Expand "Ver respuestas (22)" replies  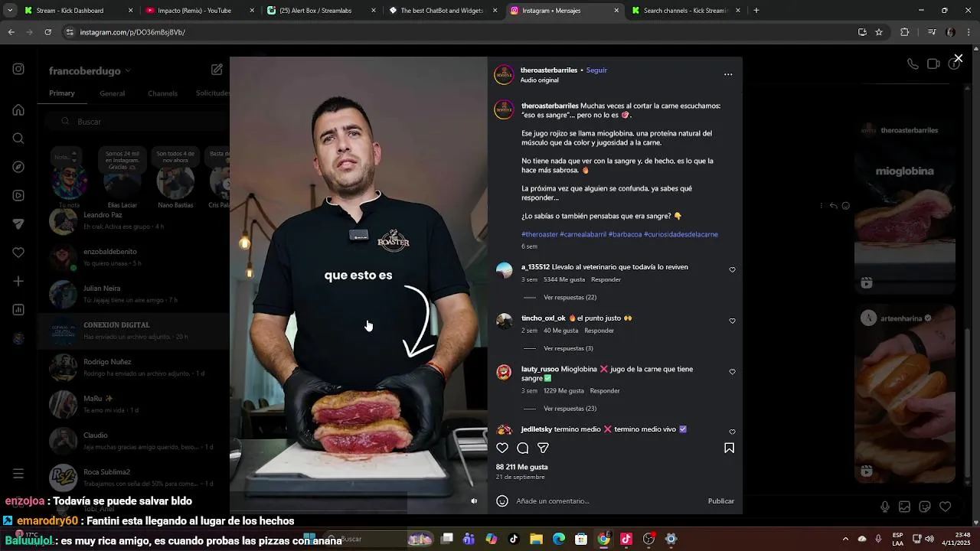click(570, 298)
